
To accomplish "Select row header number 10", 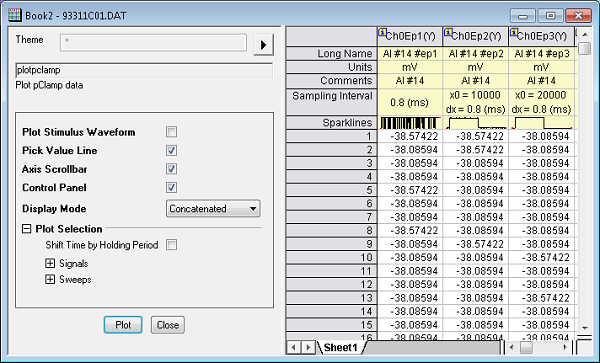I will click(x=331, y=257).
